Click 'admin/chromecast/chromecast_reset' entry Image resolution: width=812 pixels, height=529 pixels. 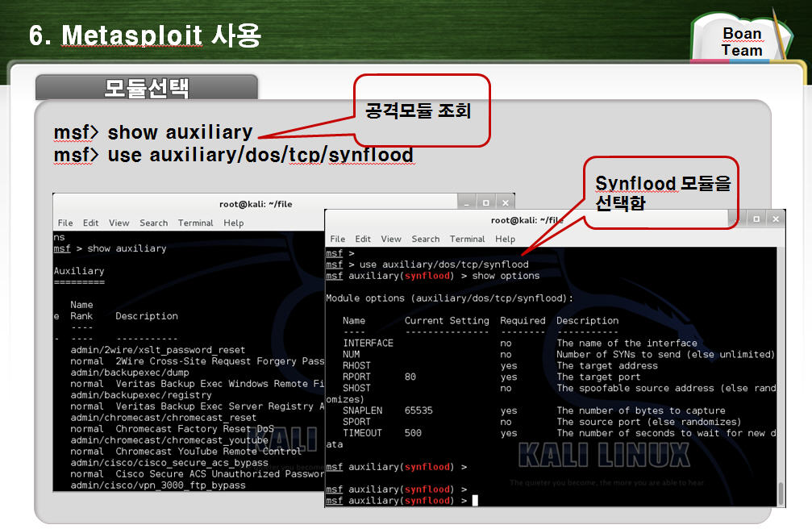click(x=164, y=418)
